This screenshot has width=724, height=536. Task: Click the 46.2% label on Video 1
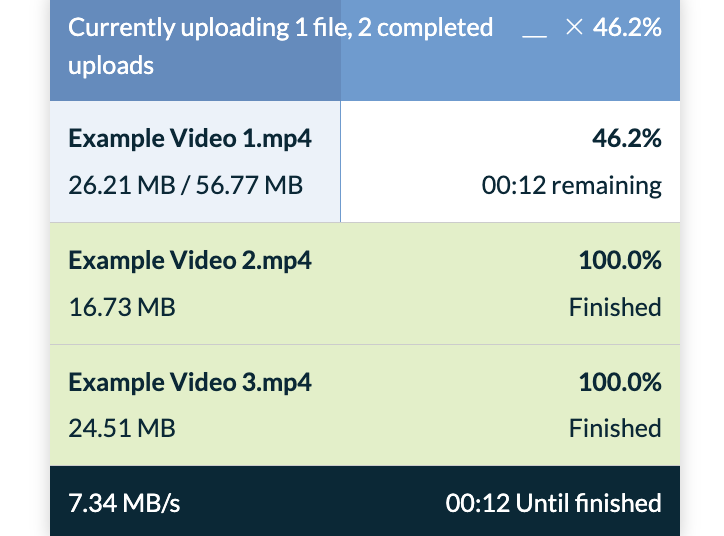(627, 138)
